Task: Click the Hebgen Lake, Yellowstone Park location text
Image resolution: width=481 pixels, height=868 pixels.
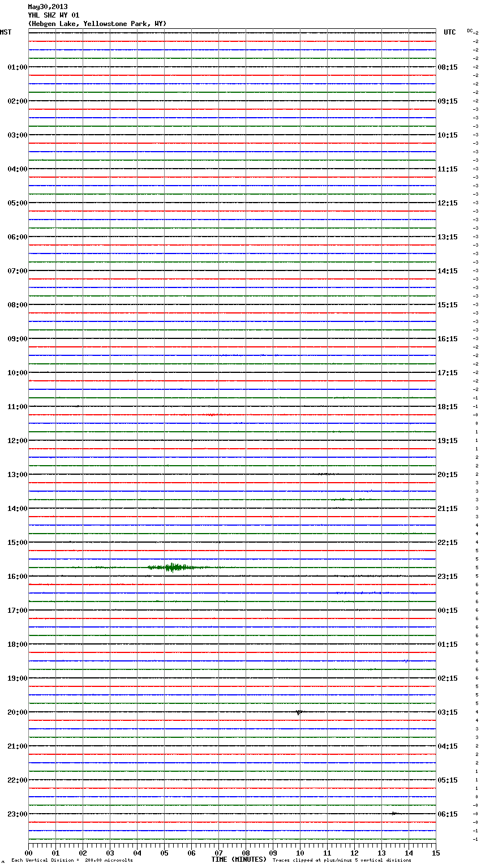Action: 97,24
